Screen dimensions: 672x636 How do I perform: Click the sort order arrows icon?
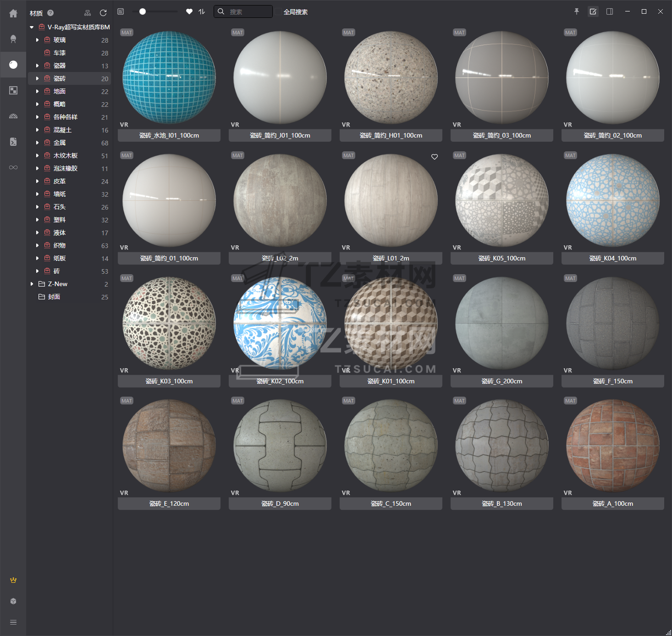click(x=202, y=11)
